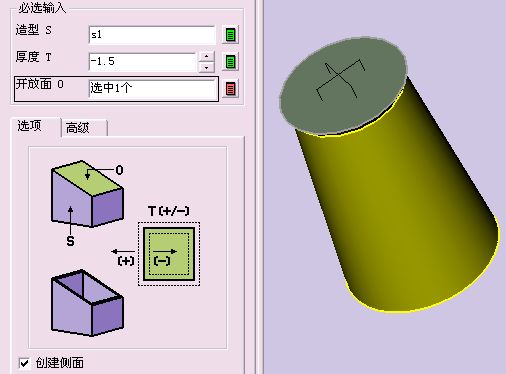
Task: Select the 选项 tab
Action: (x=29, y=126)
